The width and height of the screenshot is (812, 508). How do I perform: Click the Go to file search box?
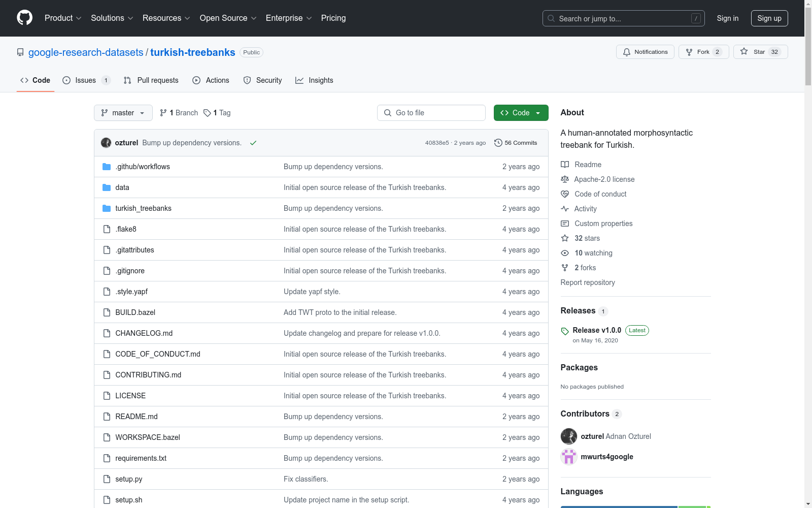point(431,113)
